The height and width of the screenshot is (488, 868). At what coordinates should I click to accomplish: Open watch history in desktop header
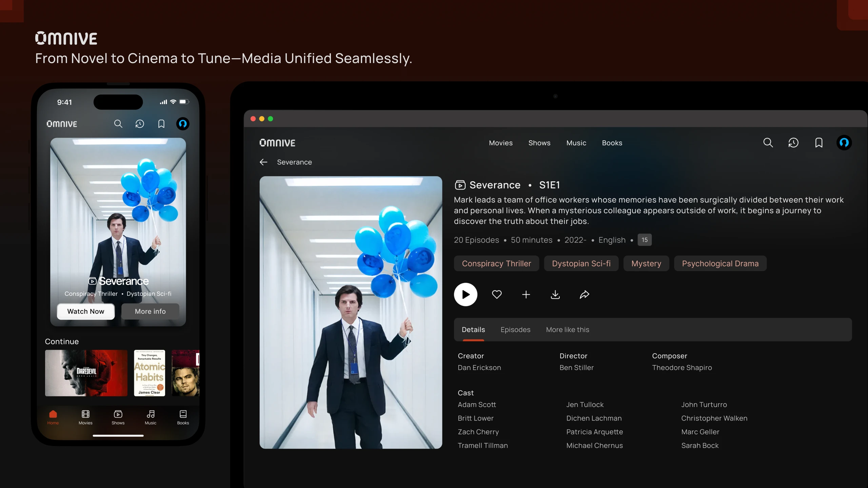point(793,143)
